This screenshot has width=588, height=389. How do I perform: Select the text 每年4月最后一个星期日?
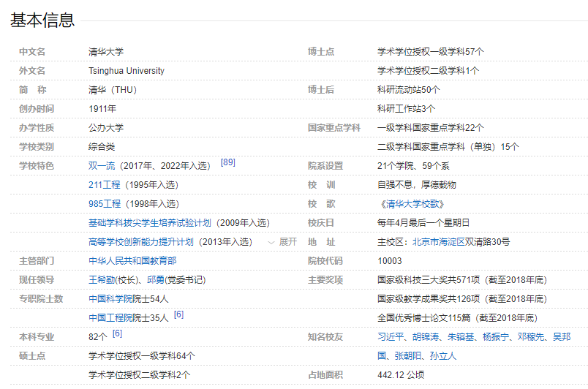tap(423, 223)
